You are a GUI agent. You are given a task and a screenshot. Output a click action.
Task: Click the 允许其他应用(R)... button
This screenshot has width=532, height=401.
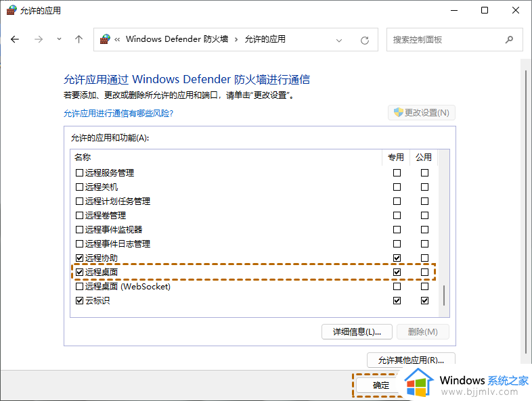pyautogui.click(x=412, y=360)
